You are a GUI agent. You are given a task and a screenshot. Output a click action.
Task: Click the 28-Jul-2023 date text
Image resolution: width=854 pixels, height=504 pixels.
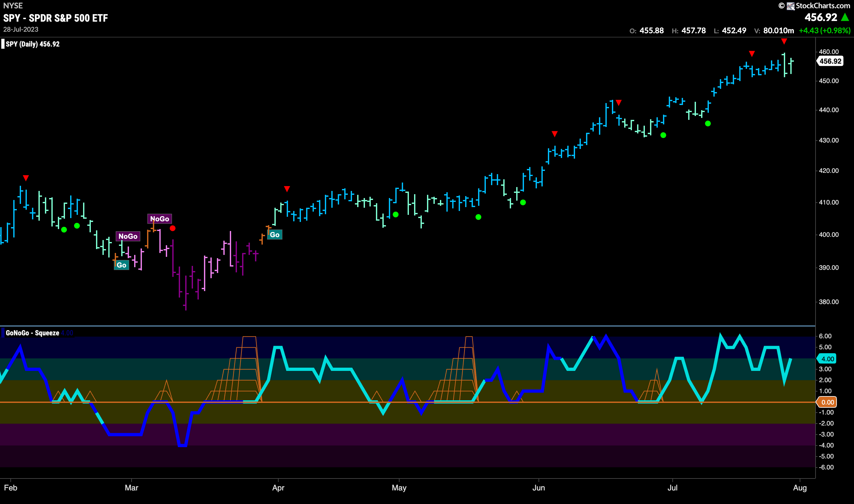tap(21, 29)
